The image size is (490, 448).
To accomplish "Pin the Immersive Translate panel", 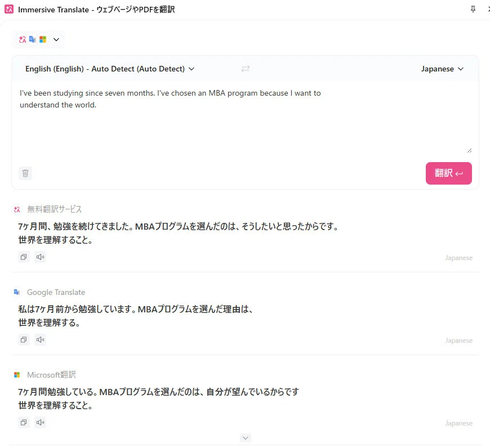I will 473,10.
